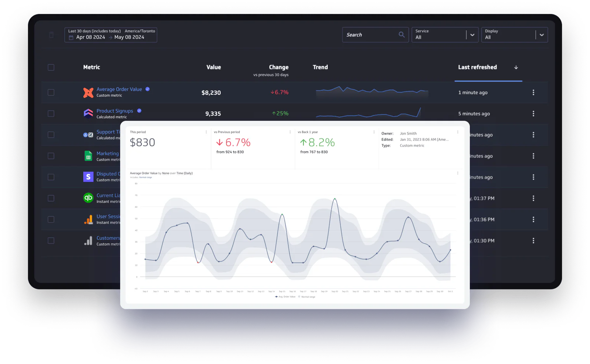Open kebab menu on the vs Previous period card
This screenshot has width=590, height=364.
(290, 132)
